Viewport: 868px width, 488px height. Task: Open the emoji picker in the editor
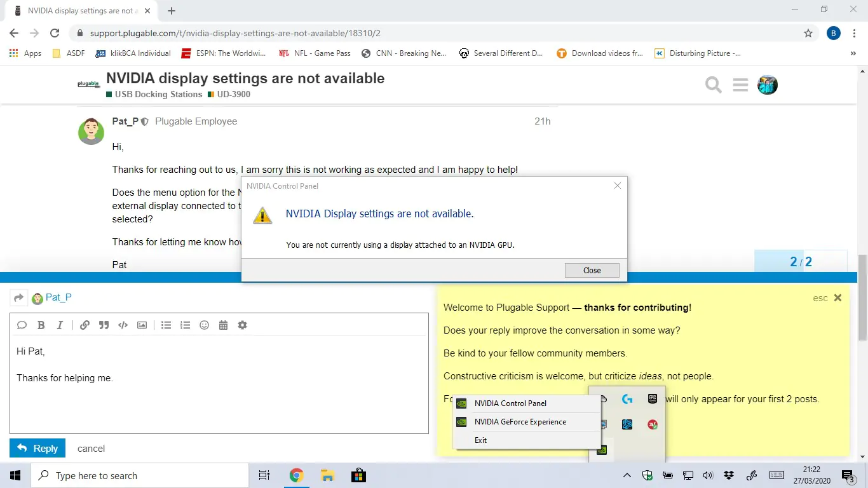[x=204, y=325]
